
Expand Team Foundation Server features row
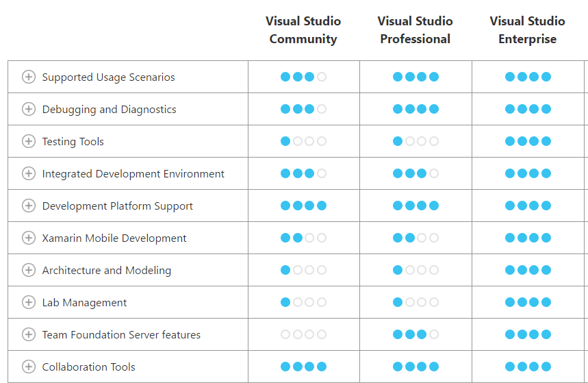[x=29, y=334]
